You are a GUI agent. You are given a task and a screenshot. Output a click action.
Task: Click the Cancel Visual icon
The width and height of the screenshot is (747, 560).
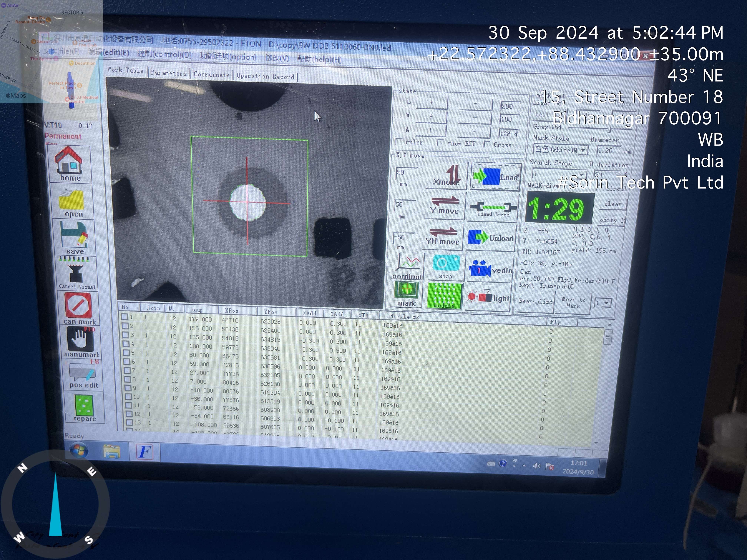click(77, 273)
